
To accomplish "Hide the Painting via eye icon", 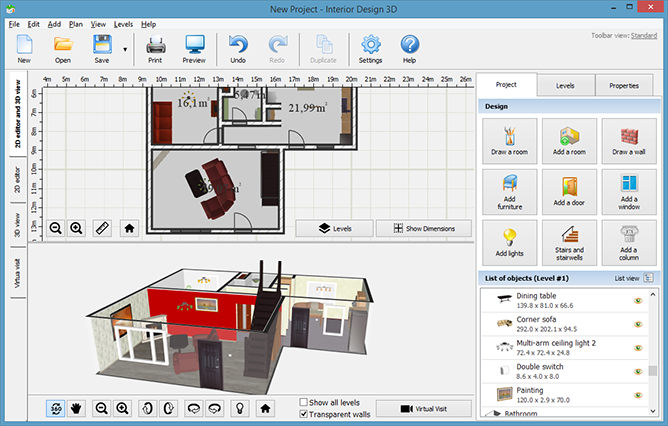I will 638,395.
